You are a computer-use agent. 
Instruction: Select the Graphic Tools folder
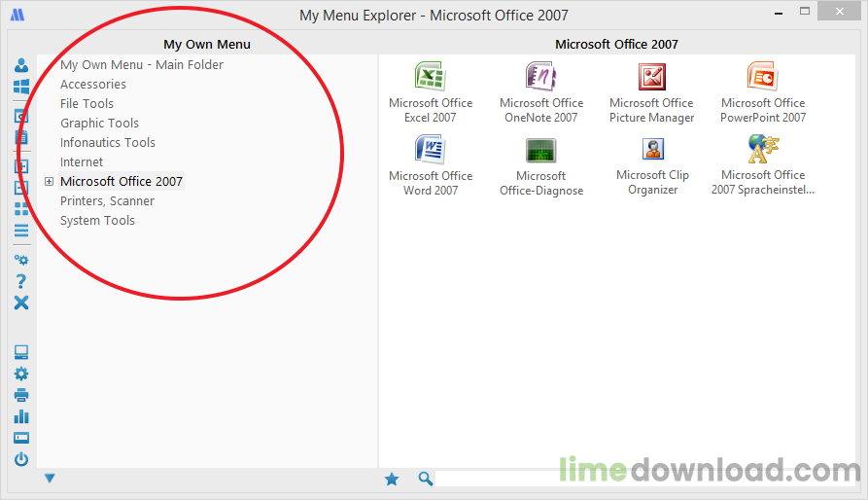pos(100,123)
